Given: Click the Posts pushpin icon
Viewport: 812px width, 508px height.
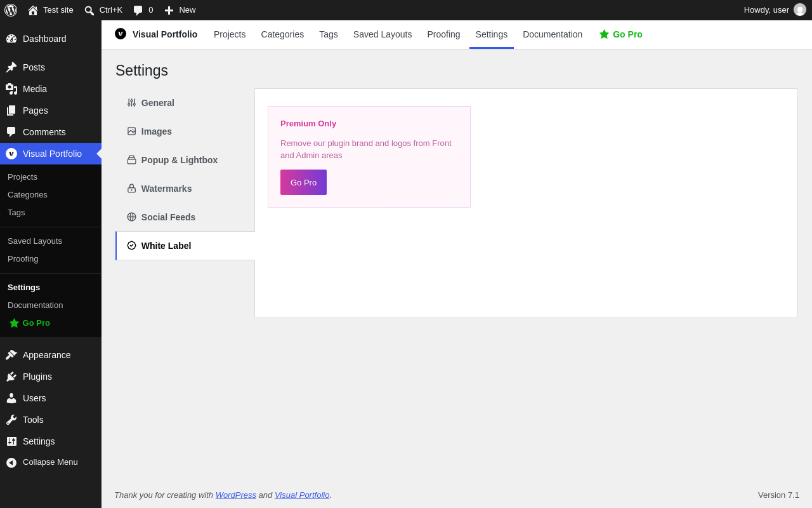Looking at the screenshot, I should [x=11, y=67].
